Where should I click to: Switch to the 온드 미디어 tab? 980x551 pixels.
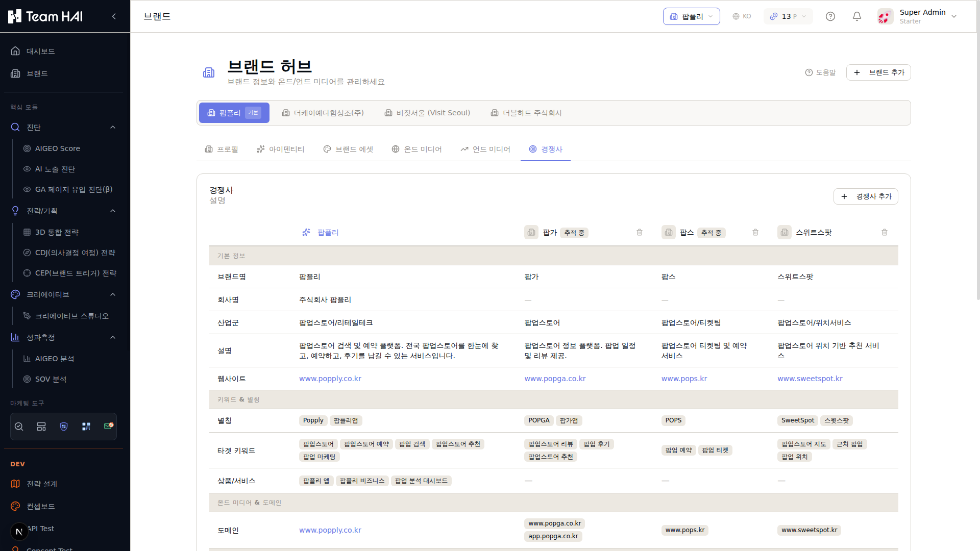[x=416, y=149]
